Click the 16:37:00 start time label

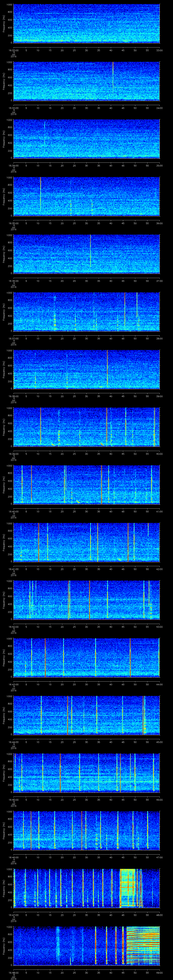coord(13,339)
